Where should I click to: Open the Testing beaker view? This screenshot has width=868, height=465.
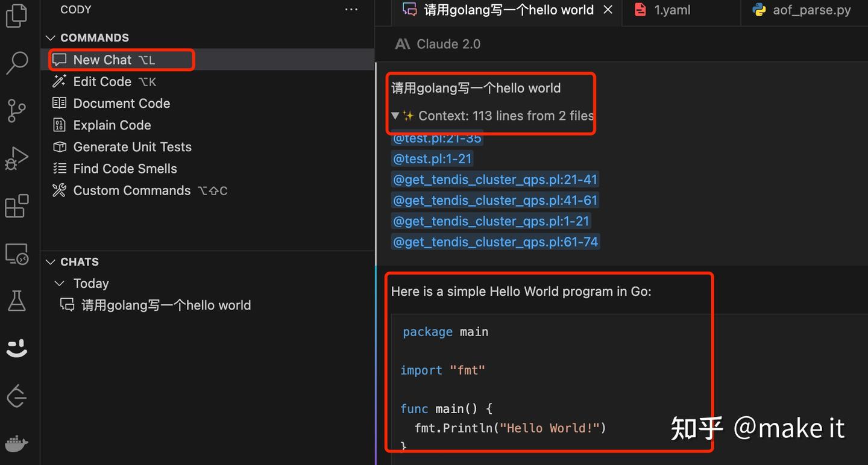[16, 301]
